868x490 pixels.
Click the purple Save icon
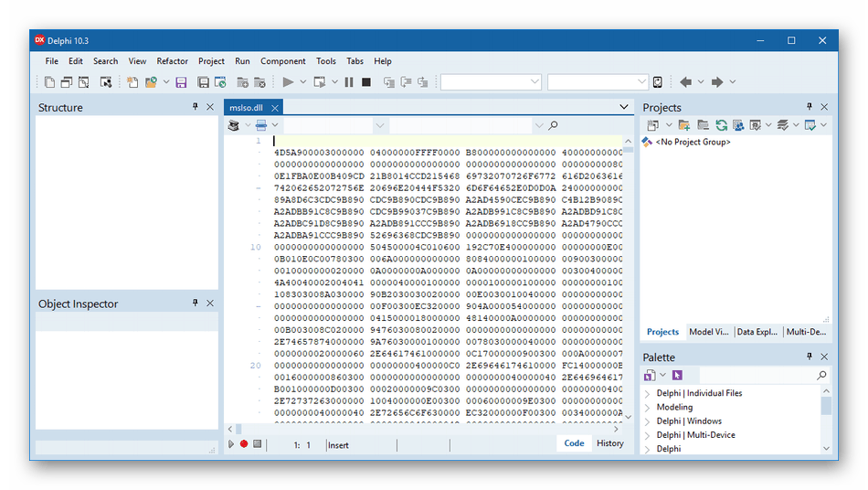[x=181, y=82]
